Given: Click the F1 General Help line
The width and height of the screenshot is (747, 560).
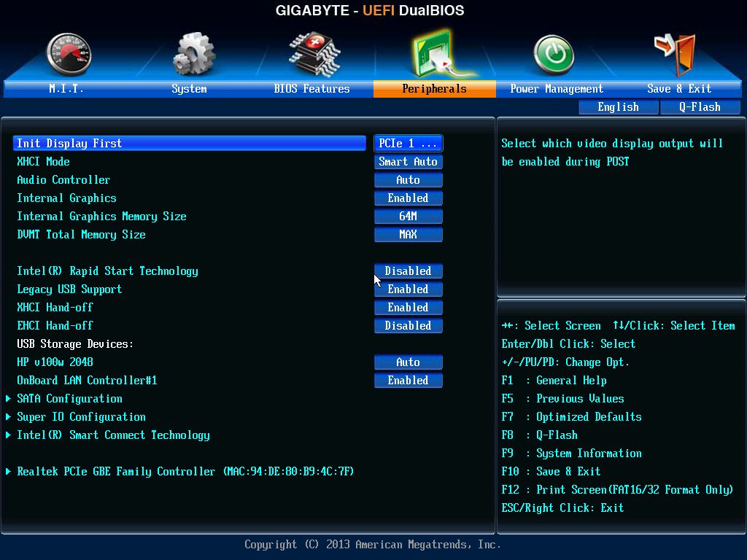Looking at the screenshot, I should [x=554, y=380].
